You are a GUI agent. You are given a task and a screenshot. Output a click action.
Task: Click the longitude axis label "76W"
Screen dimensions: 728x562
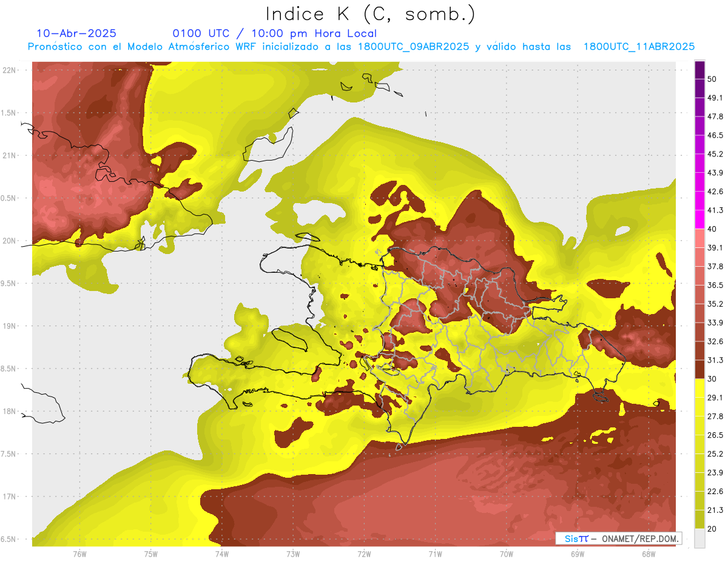coord(80,554)
